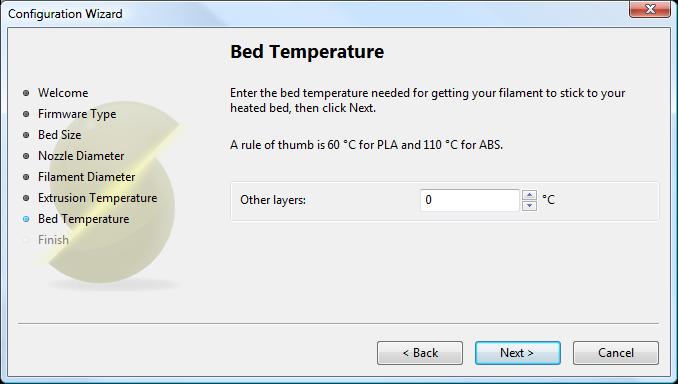The image size is (678, 384).
Task: Select the Bed Temperature step label
Action: pyautogui.click(x=83, y=219)
